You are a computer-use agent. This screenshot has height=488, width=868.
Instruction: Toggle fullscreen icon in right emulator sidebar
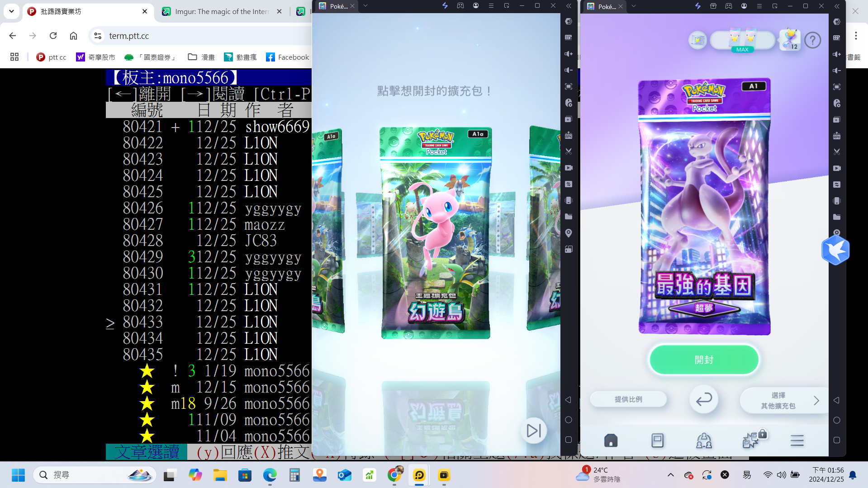(x=837, y=87)
